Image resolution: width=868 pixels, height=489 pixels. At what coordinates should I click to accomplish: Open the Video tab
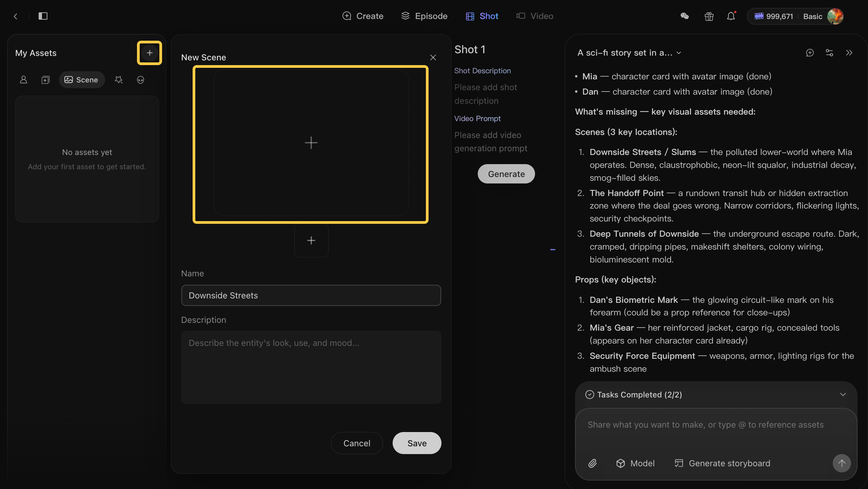pyautogui.click(x=535, y=16)
